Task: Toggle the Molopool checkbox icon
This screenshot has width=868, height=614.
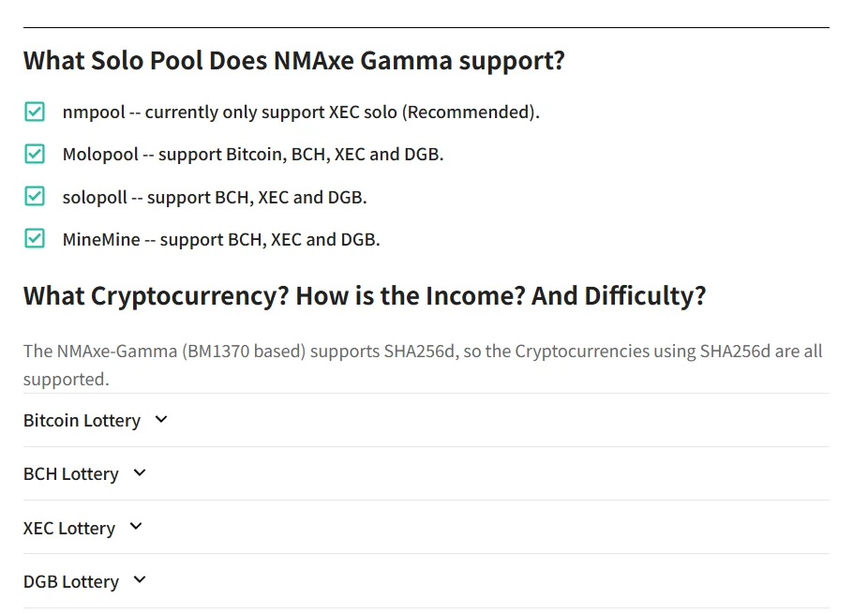Action: coord(35,155)
